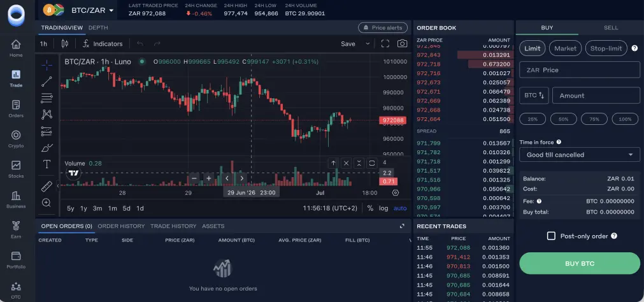Open the Indicators menu

point(103,43)
